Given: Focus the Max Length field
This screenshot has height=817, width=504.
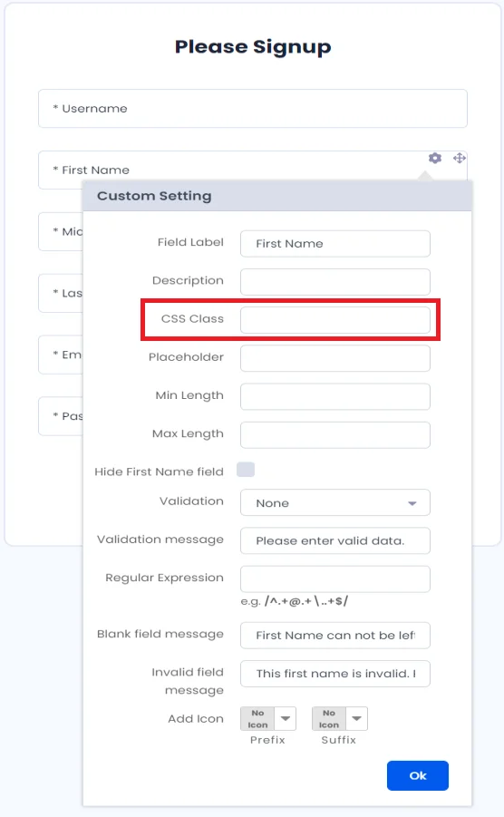Looking at the screenshot, I should [335, 435].
